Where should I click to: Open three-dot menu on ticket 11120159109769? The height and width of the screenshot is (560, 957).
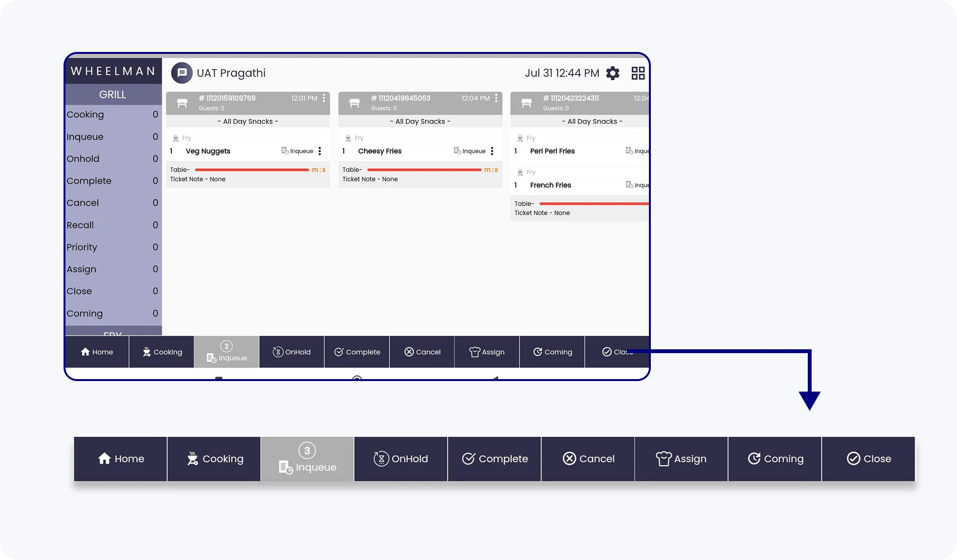324,98
